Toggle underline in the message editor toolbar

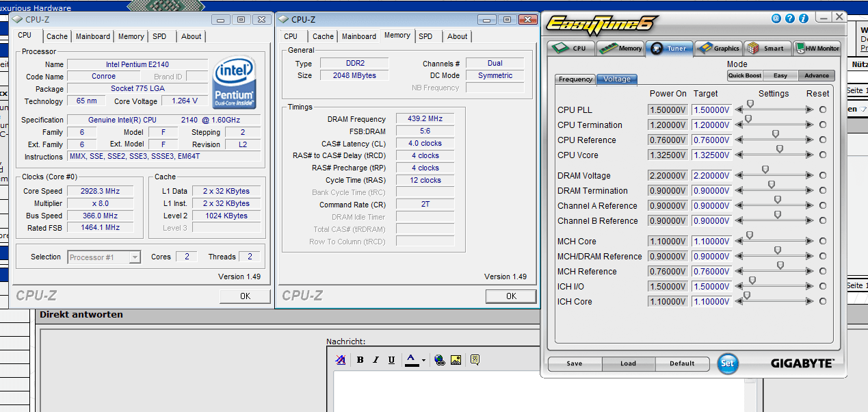[x=391, y=360]
